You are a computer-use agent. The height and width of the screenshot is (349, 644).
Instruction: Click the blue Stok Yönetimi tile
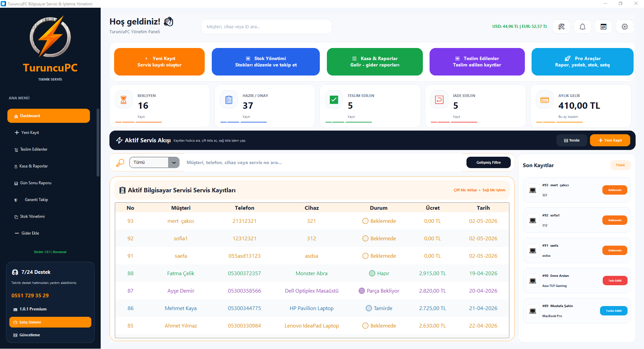[266, 62]
